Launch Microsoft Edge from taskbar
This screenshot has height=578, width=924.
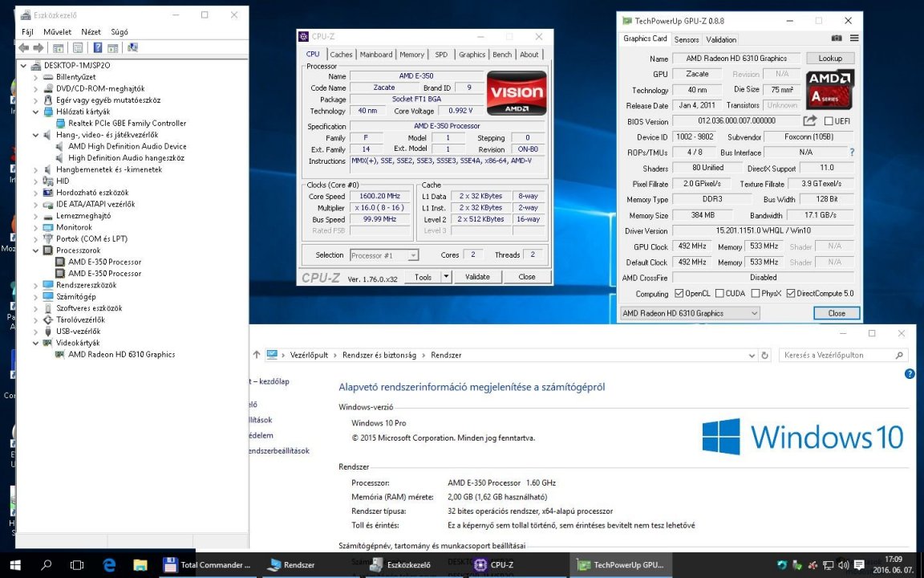[109, 565]
